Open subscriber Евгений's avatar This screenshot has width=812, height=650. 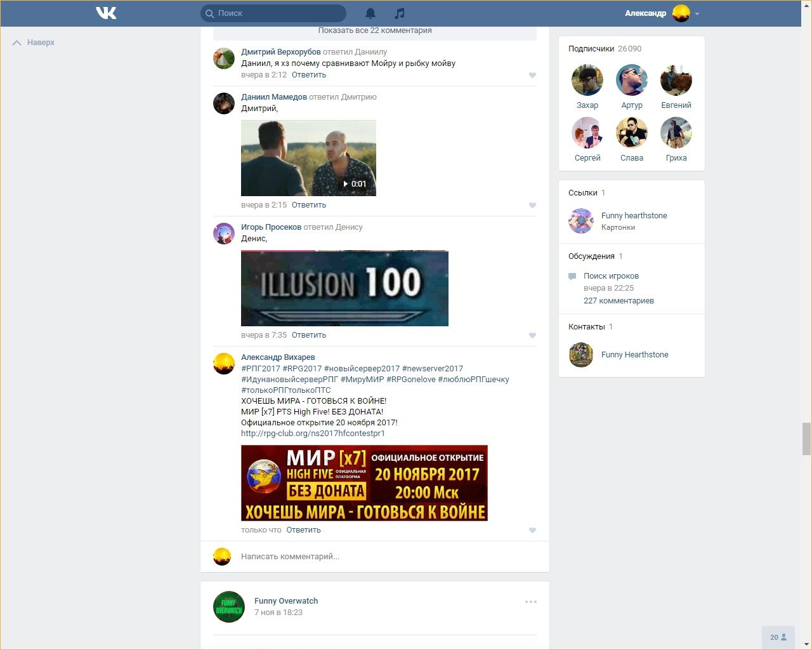(x=676, y=80)
